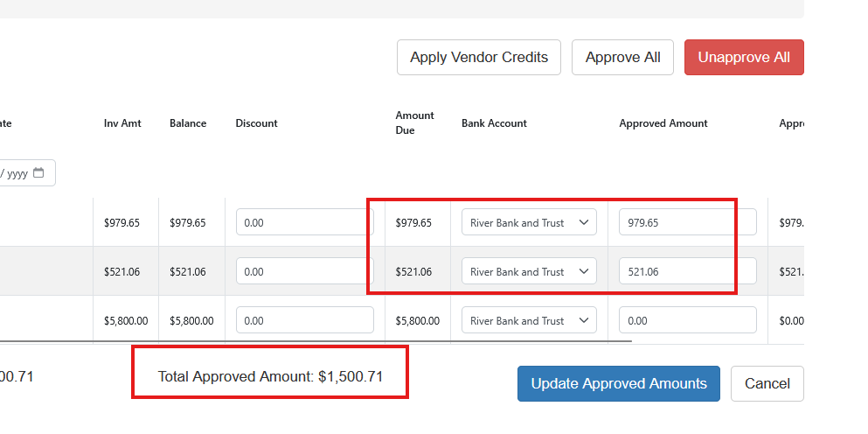Click the Inv Amt column header
868x434 pixels.
(122, 123)
